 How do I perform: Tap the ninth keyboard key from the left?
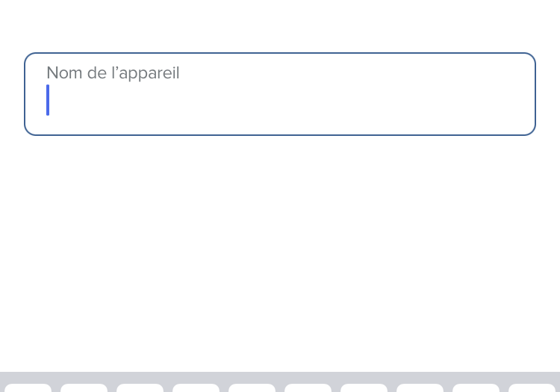[476, 388]
